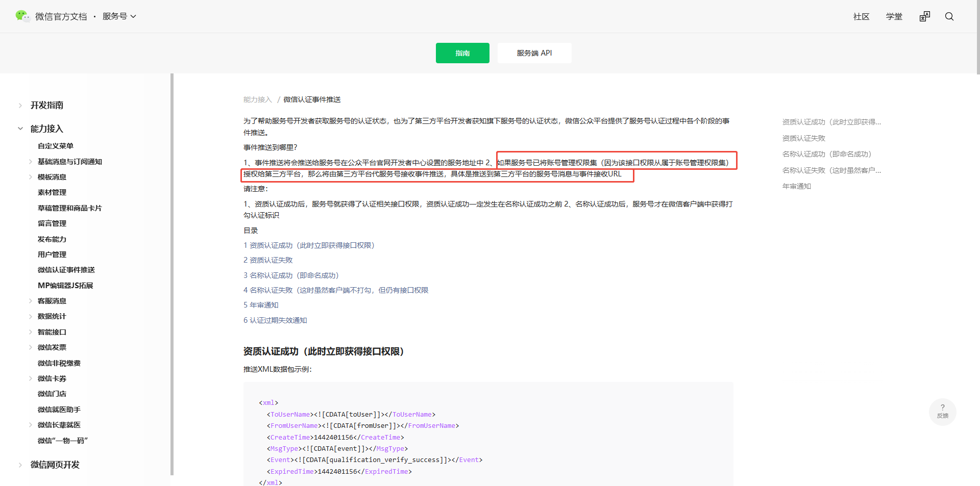Collapse the 能力接入 section

pyautogui.click(x=20, y=129)
